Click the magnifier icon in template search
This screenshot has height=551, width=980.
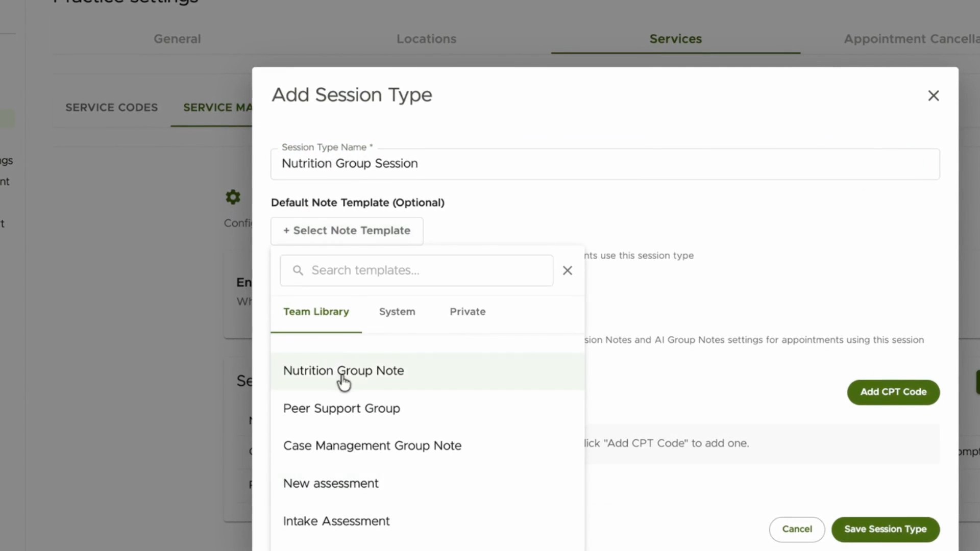(x=298, y=270)
